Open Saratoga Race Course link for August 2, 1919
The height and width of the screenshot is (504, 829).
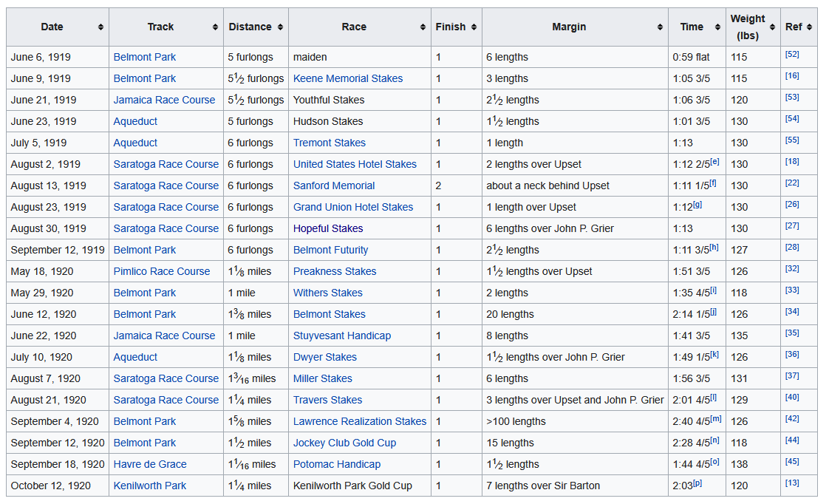pos(166,164)
